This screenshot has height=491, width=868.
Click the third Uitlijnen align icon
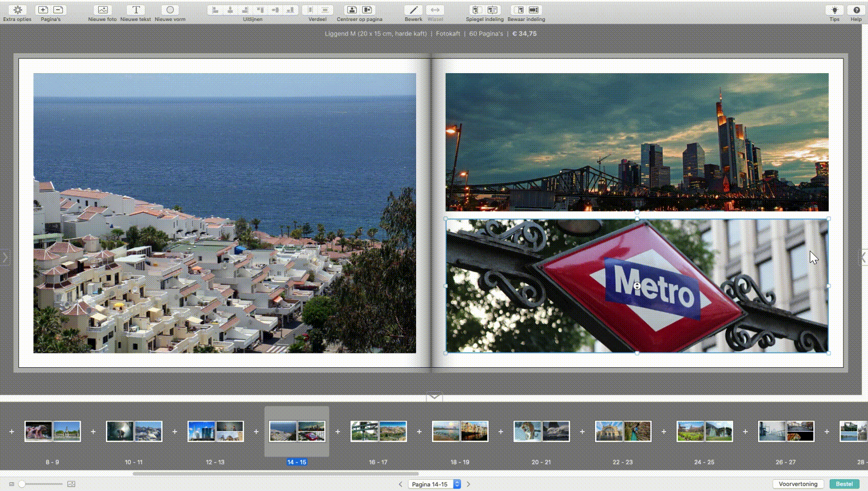(x=245, y=10)
